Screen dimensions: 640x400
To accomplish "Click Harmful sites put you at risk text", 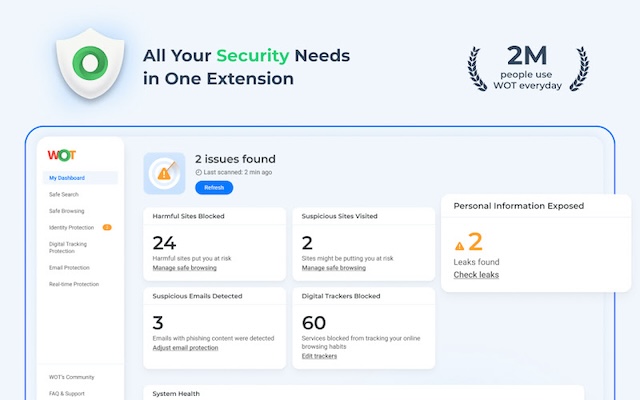I will (192, 258).
